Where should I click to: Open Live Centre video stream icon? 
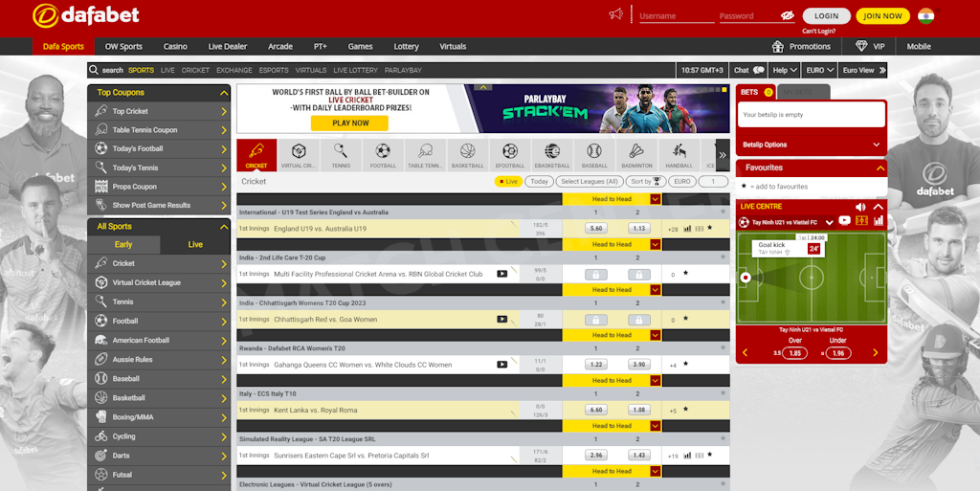tap(844, 221)
